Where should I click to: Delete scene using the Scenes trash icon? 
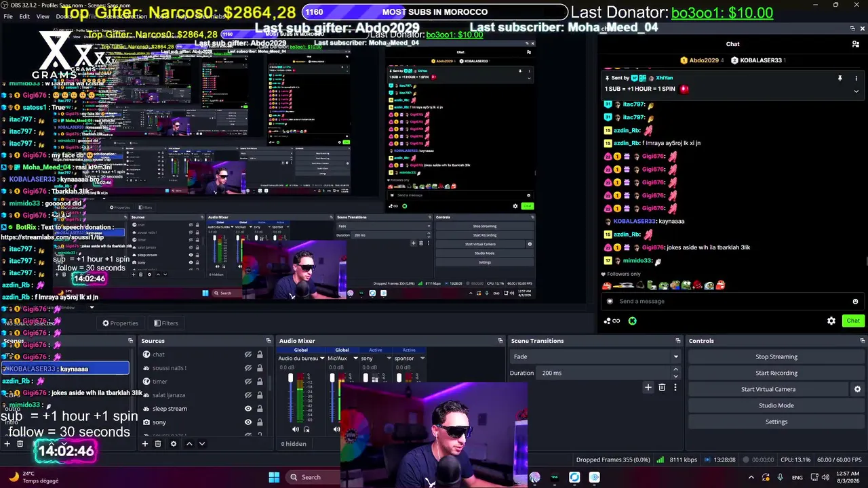click(x=20, y=444)
